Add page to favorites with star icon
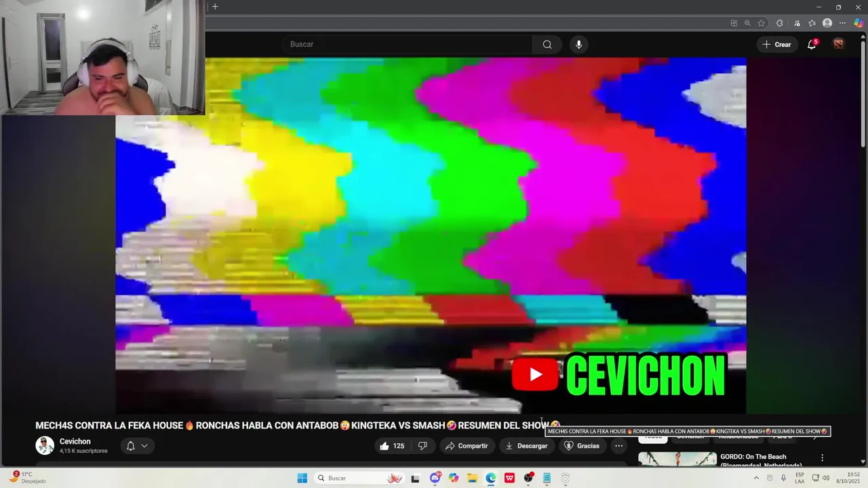Viewport: 868px width, 488px height. point(762,23)
